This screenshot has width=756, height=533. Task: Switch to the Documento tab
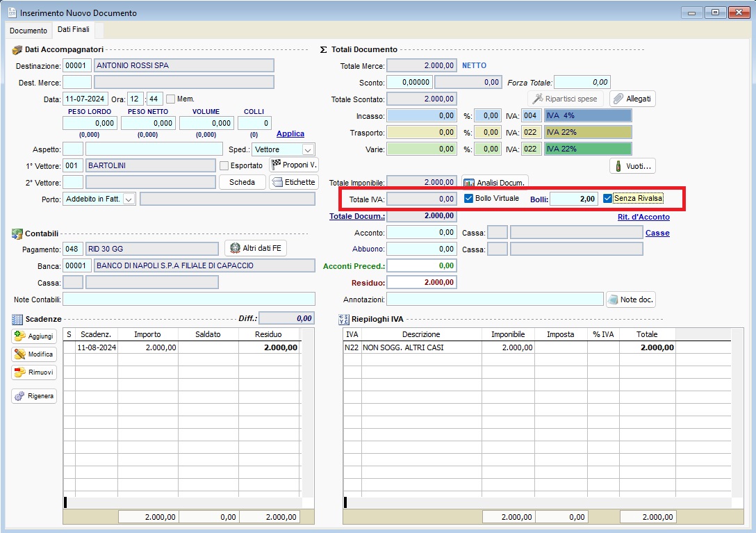(28, 31)
